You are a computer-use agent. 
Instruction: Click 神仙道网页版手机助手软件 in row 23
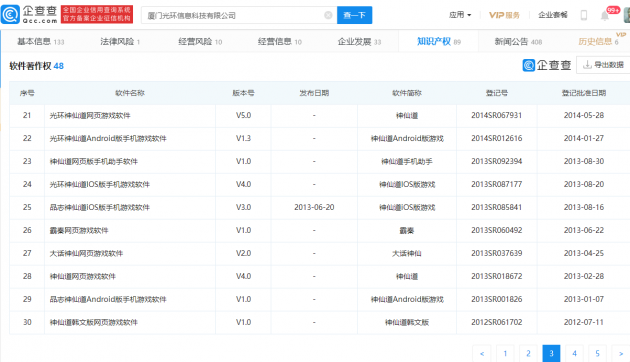pyautogui.click(x=94, y=162)
